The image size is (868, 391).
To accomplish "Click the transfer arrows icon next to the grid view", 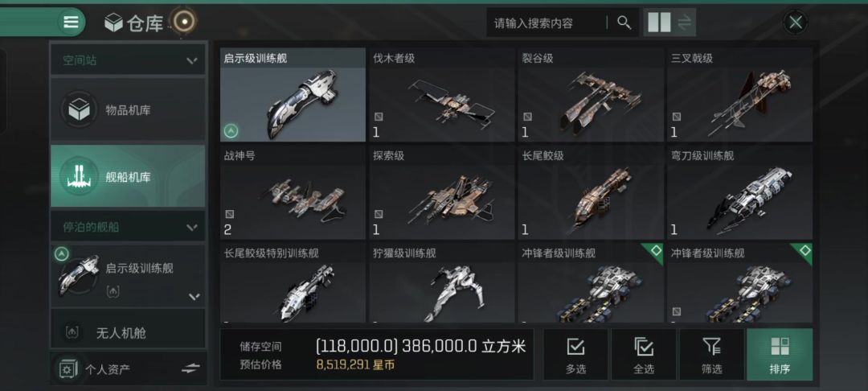I will pyautogui.click(x=684, y=23).
